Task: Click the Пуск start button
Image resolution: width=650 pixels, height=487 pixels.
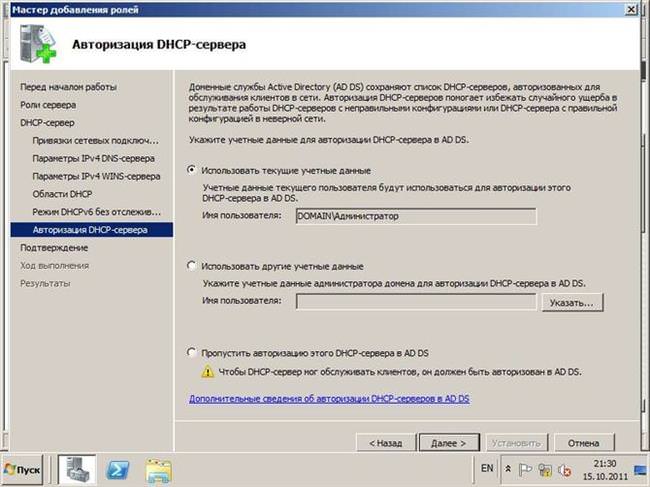Action: coord(22,470)
